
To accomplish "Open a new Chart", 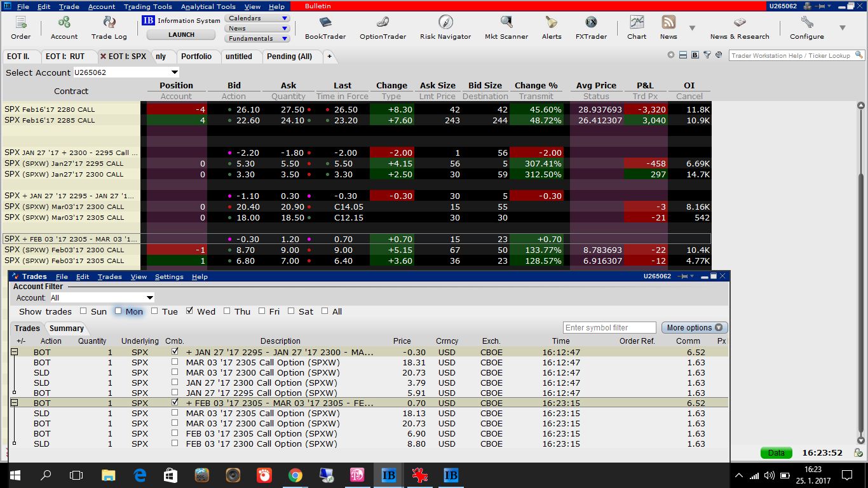I will click(x=637, y=27).
